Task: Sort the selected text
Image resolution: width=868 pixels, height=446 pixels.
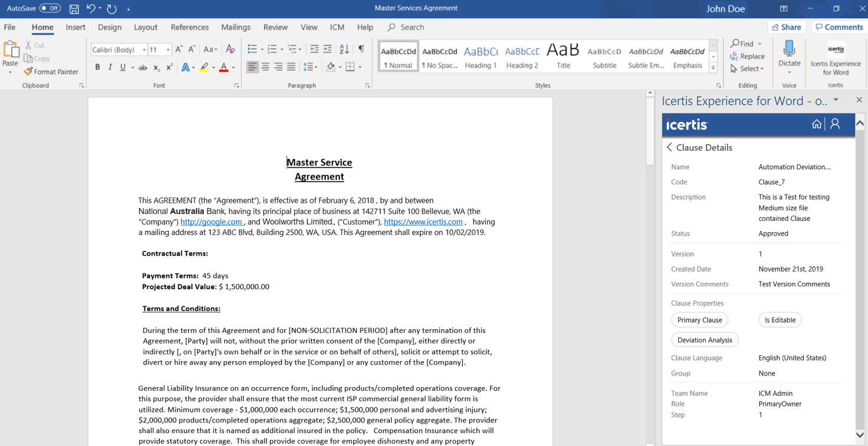Action: pyautogui.click(x=344, y=49)
